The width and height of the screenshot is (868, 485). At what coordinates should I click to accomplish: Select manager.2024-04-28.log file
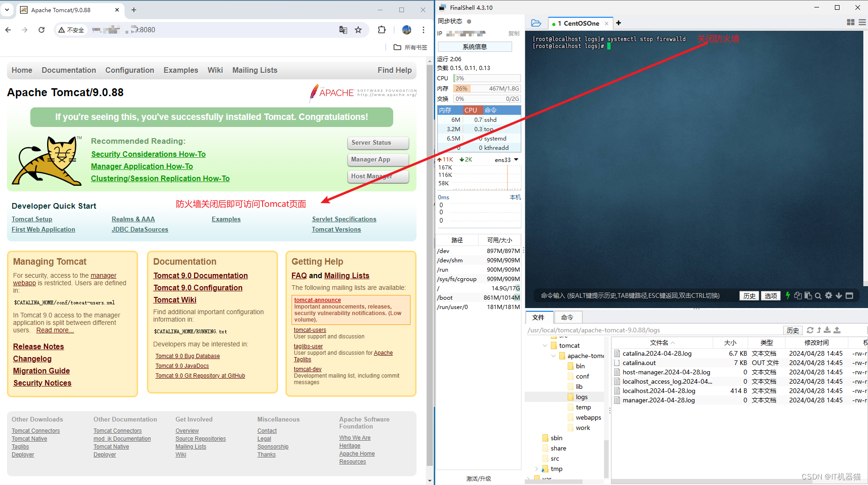click(659, 400)
